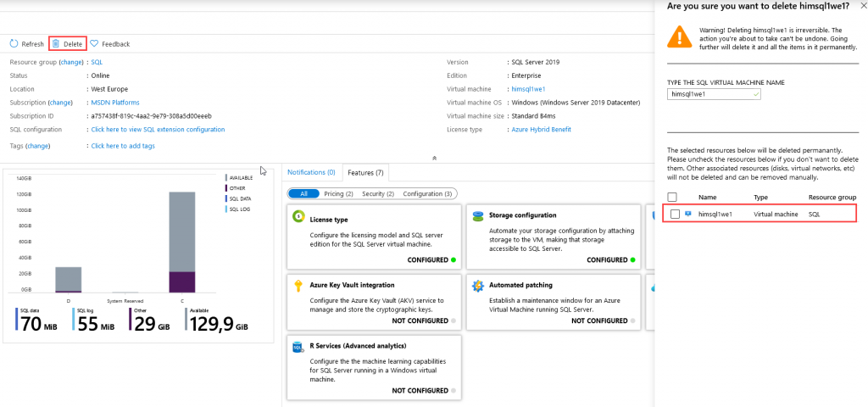Open the Azure Hybrid Benefit license link
This screenshot has height=407, width=868.
(x=541, y=130)
